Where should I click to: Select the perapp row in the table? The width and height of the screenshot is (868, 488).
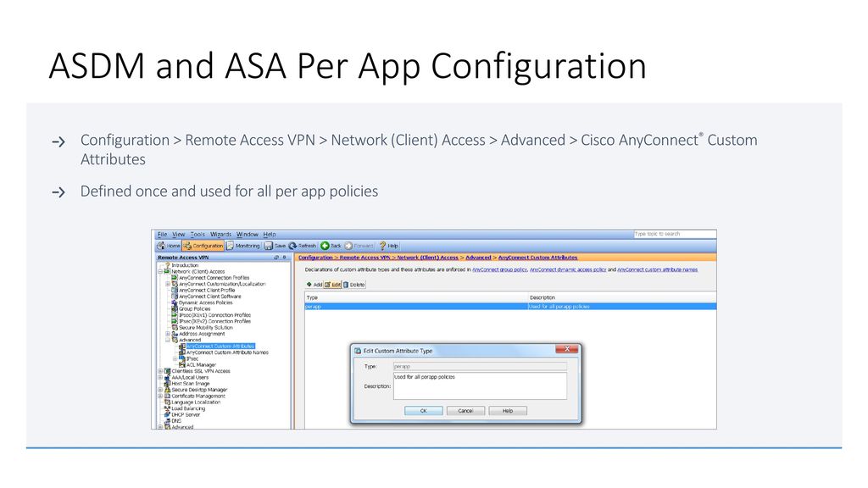point(510,307)
